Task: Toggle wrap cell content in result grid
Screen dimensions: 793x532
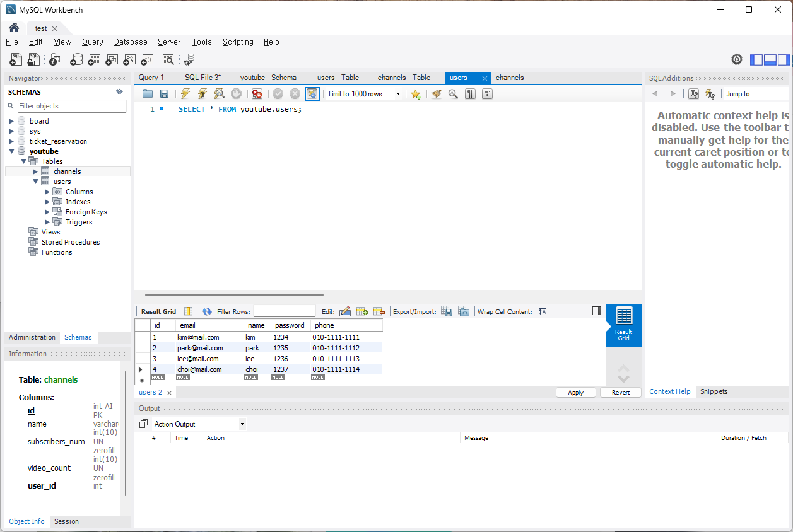Action: tap(543, 311)
